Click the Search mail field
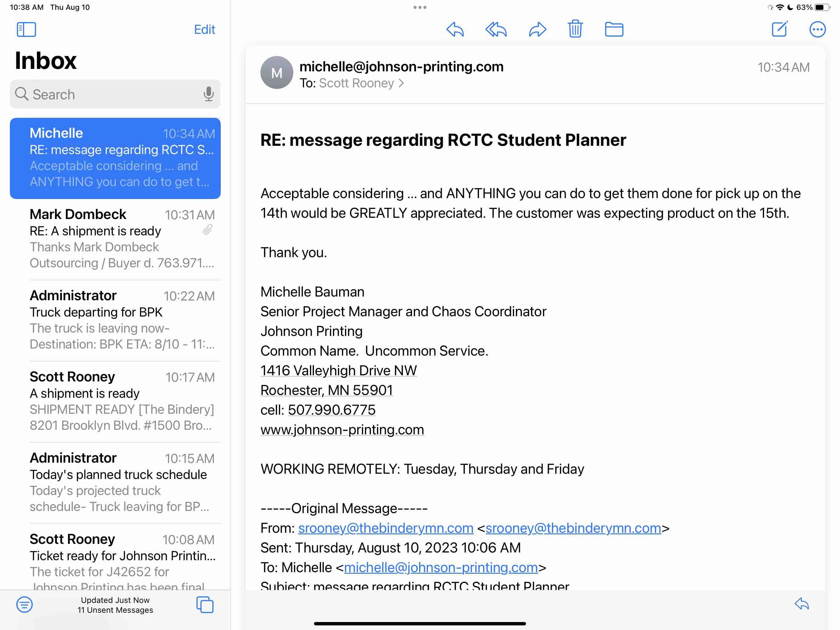 [110, 94]
